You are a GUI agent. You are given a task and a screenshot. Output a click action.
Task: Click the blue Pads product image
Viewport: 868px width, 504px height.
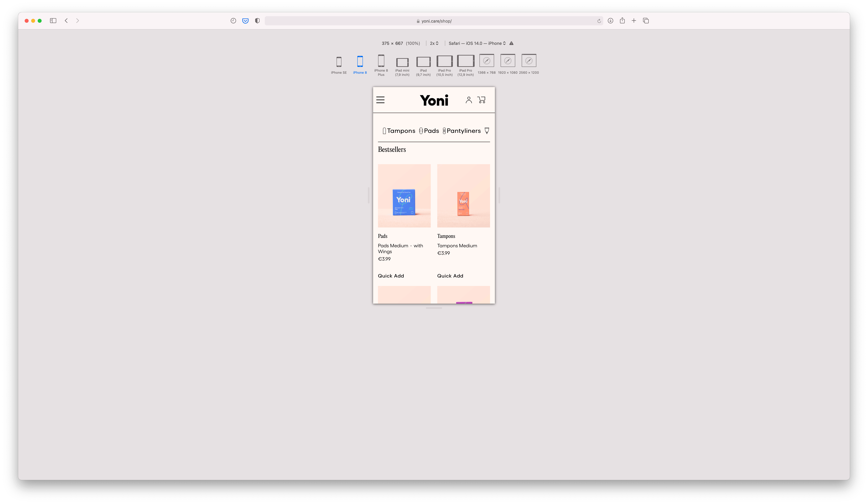(404, 195)
